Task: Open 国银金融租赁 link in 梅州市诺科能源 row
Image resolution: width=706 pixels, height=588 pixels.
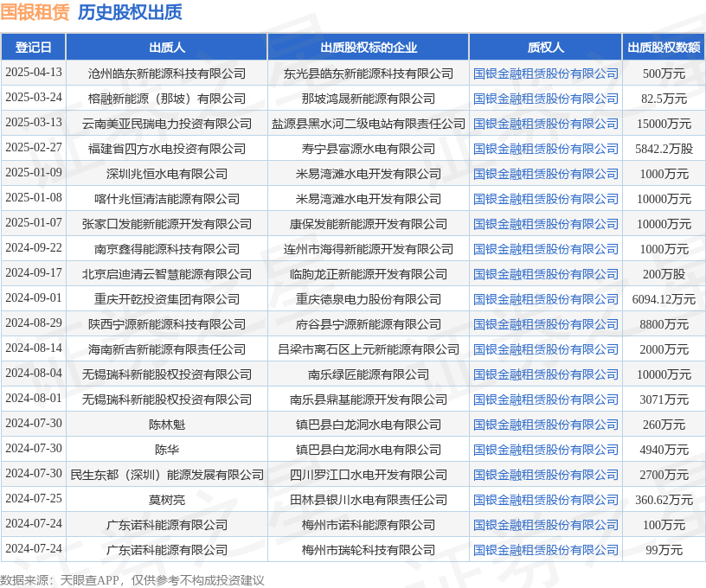Action: [x=545, y=525]
